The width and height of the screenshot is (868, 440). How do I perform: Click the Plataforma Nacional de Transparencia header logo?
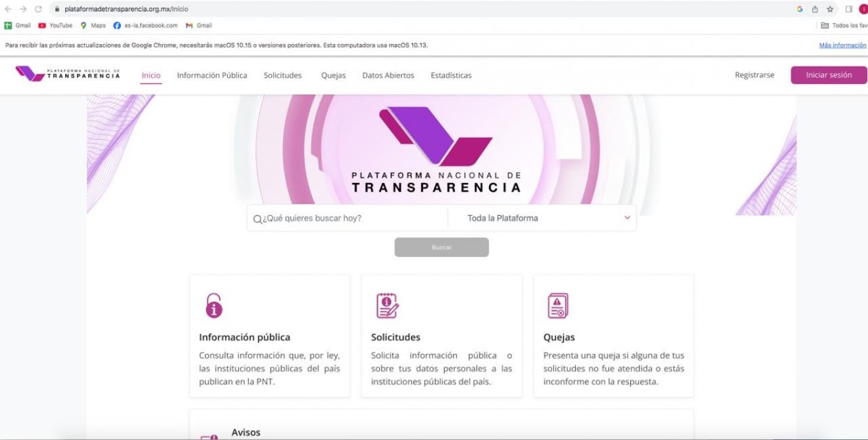[x=68, y=74]
